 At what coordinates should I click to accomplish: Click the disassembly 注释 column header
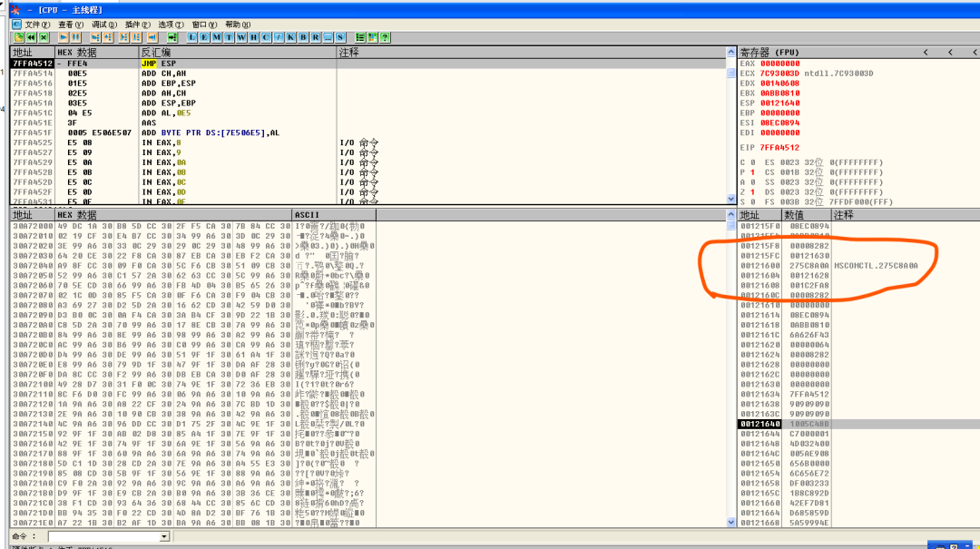[x=531, y=53]
